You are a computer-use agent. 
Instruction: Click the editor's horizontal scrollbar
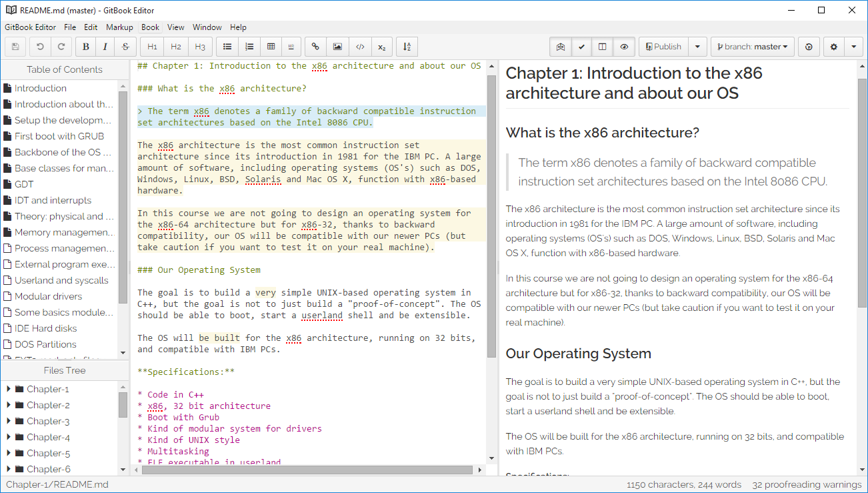tap(307, 469)
